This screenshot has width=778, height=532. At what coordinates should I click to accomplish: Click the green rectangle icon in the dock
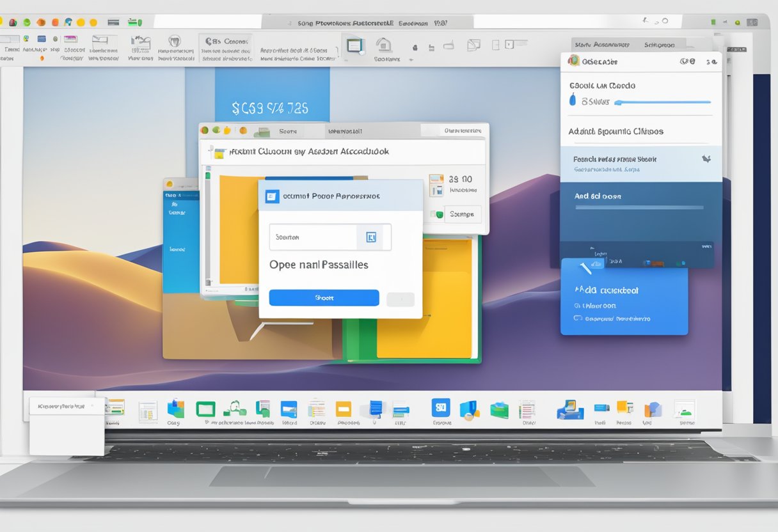pyautogui.click(x=205, y=409)
